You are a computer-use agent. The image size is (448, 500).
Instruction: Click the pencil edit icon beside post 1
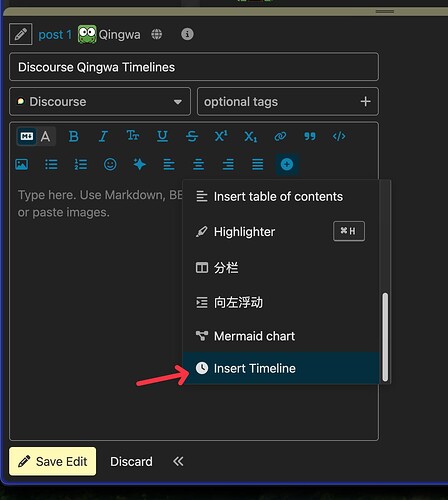pos(21,34)
